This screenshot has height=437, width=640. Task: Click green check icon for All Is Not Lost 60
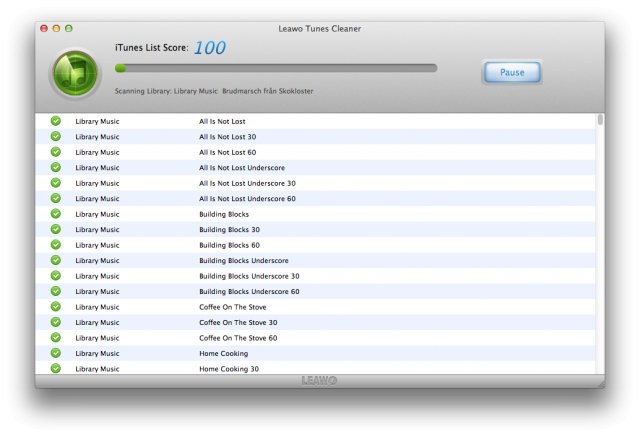(x=56, y=152)
